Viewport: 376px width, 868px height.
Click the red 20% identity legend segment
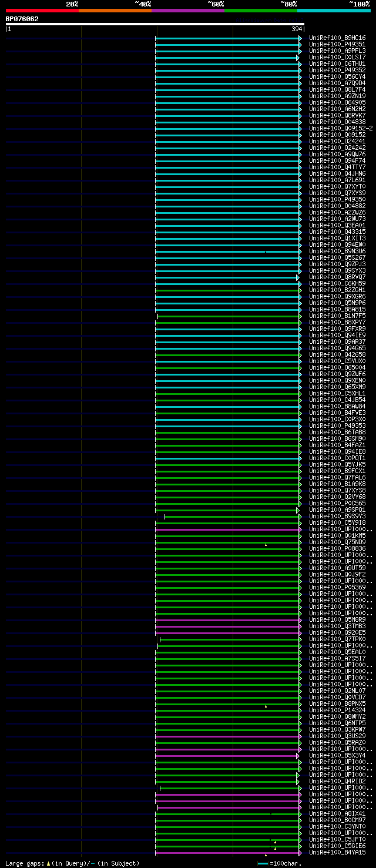(x=42, y=10)
